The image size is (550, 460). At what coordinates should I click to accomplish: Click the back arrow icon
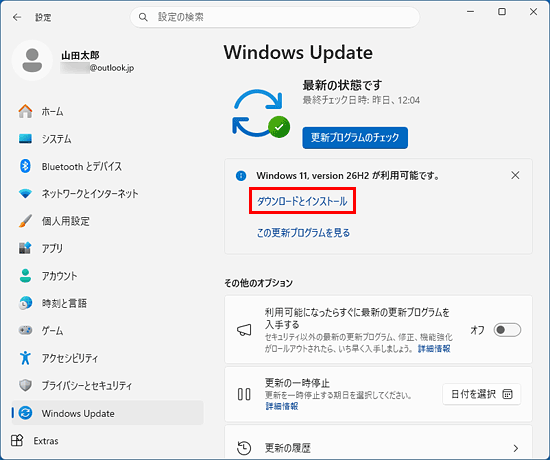point(17,17)
